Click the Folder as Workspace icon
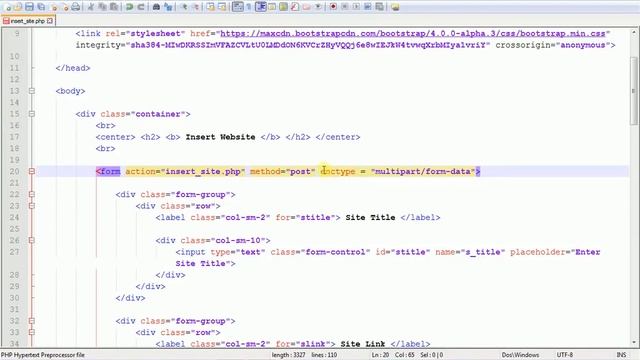Screen dimensions: 640x360 click(x=306, y=7)
